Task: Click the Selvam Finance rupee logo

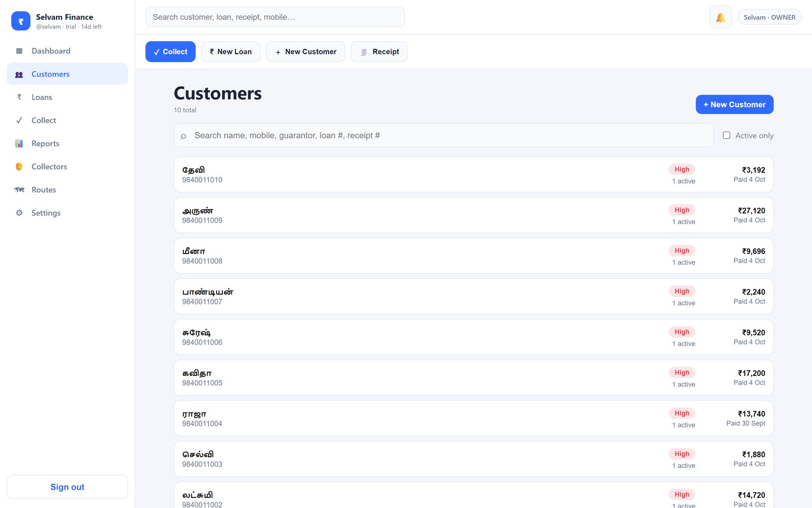Action: pos(21,21)
